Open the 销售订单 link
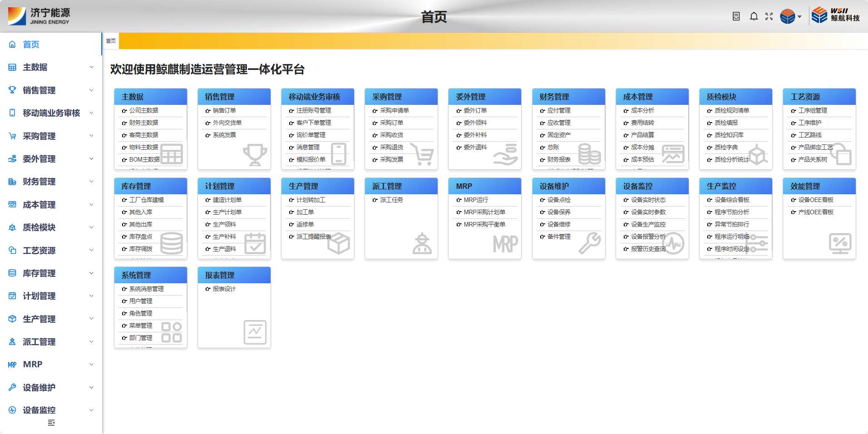Image resolution: width=868 pixels, height=434 pixels. (x=224, y=110)
